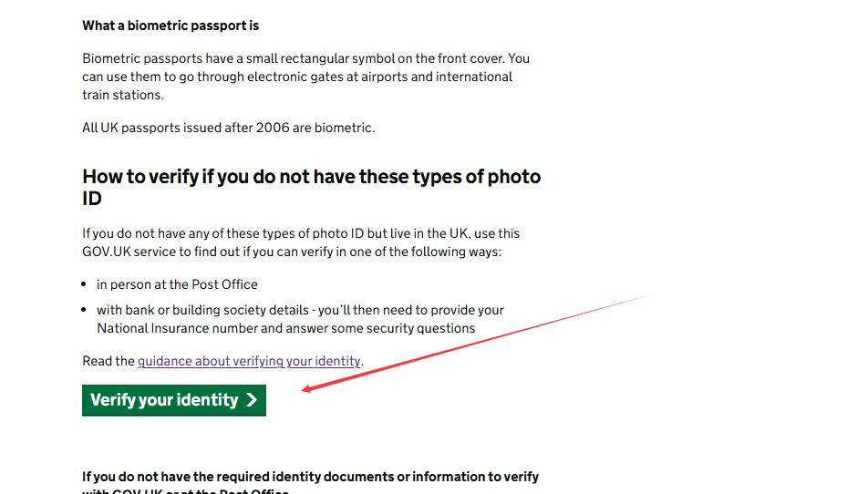This screenshot has width=868, height=494.
Task: Click the 'electronic gates at airports' line
Action: pos(297,77)
